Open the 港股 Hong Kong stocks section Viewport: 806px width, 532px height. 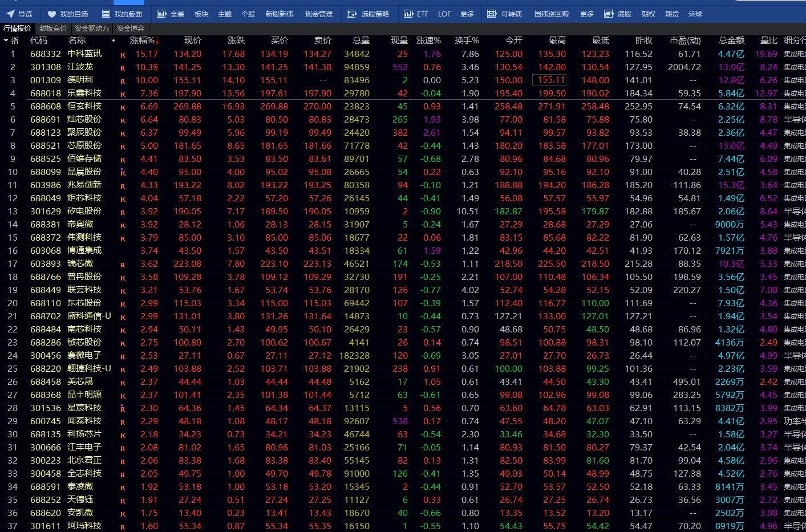(x=618, y=14)
